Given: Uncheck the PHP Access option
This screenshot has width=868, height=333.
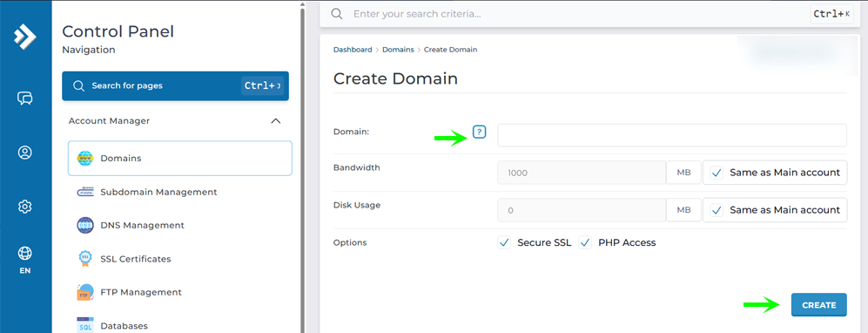Looking at the screenshot, I should tap(585, 242).
